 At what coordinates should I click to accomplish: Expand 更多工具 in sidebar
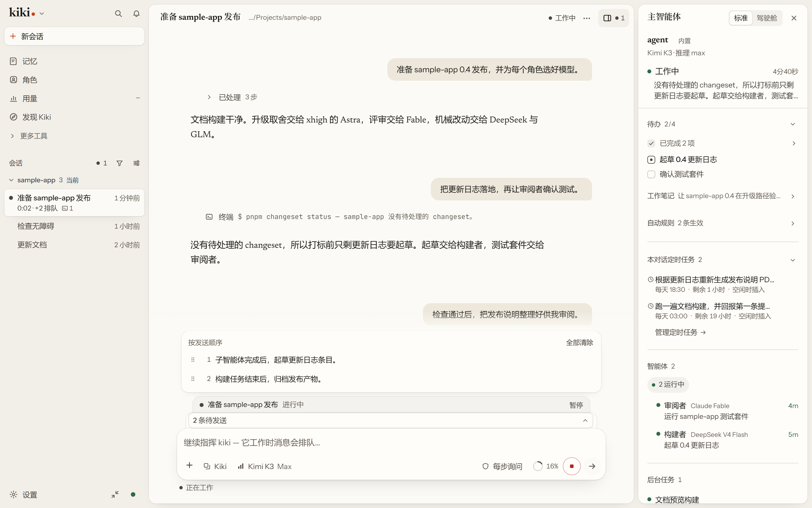point(74,136)
